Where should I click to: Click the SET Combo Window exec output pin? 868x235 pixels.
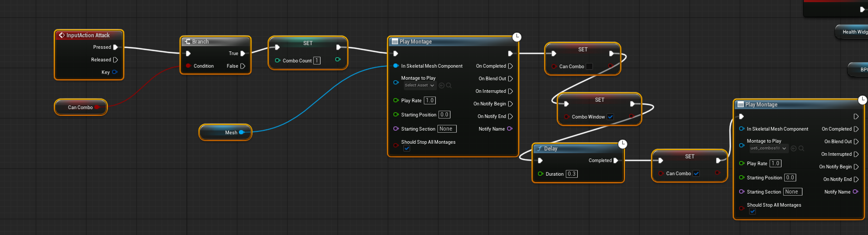pyautogui.click(x=632, y=104)
